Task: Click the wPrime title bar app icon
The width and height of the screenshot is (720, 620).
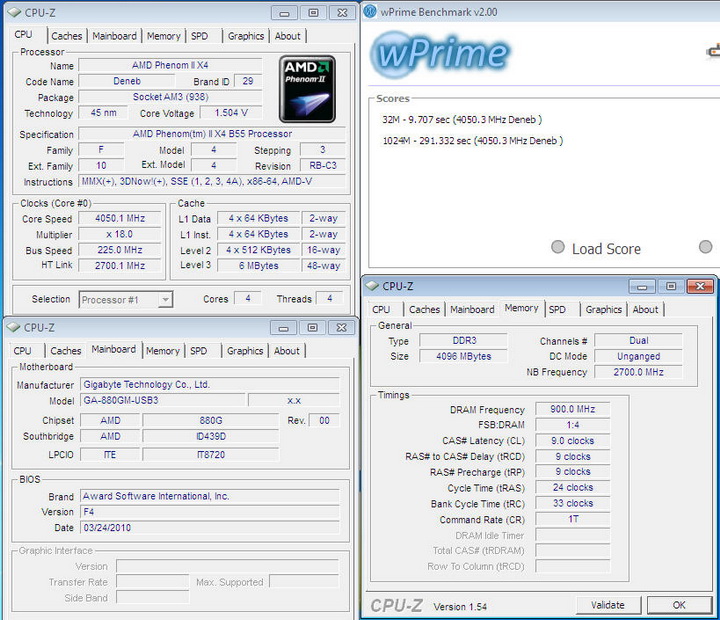Action: tap(370, 11)
